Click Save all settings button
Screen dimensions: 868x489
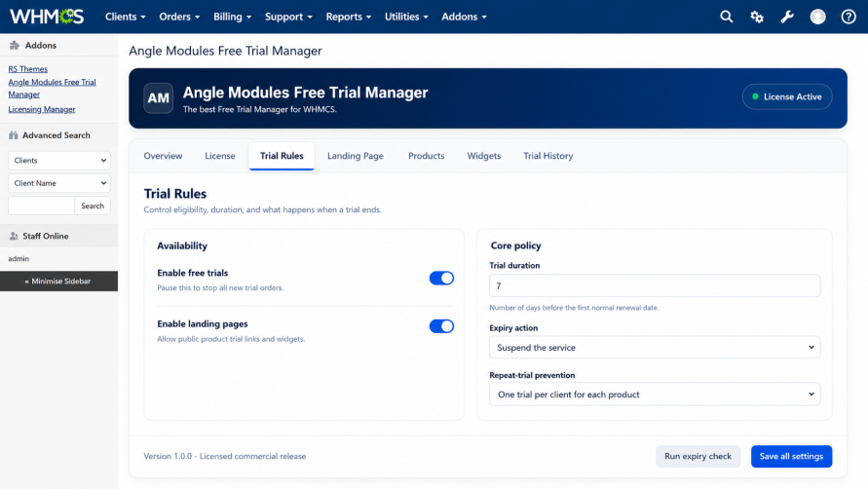(x=791, y=456)
